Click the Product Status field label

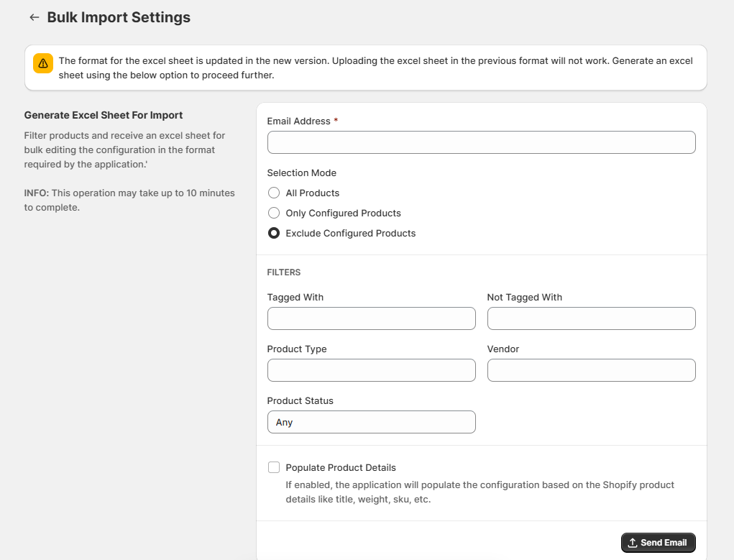300,401
